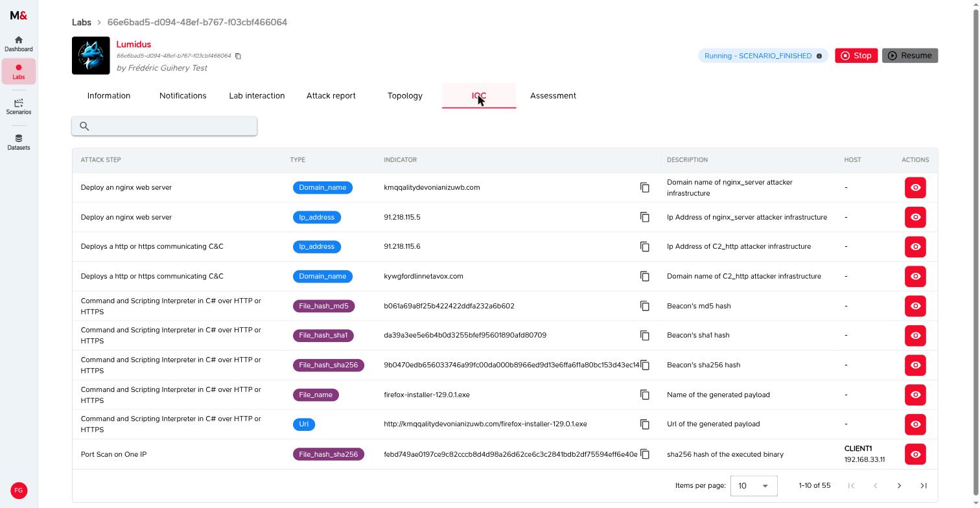Click the Labs breadcrumb link
The width and height of the screenshot is (980, 508).
(x=82, y=22)
